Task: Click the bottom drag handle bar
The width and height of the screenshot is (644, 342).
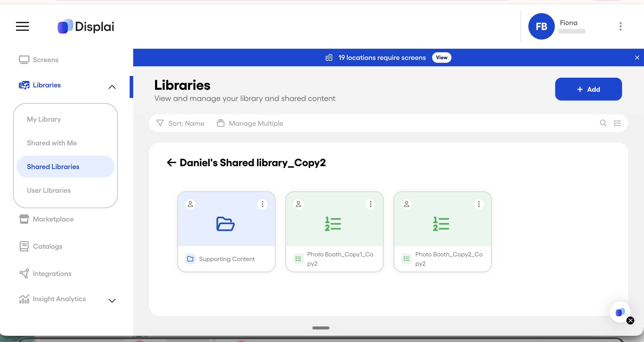Action: tap(321, 328)
